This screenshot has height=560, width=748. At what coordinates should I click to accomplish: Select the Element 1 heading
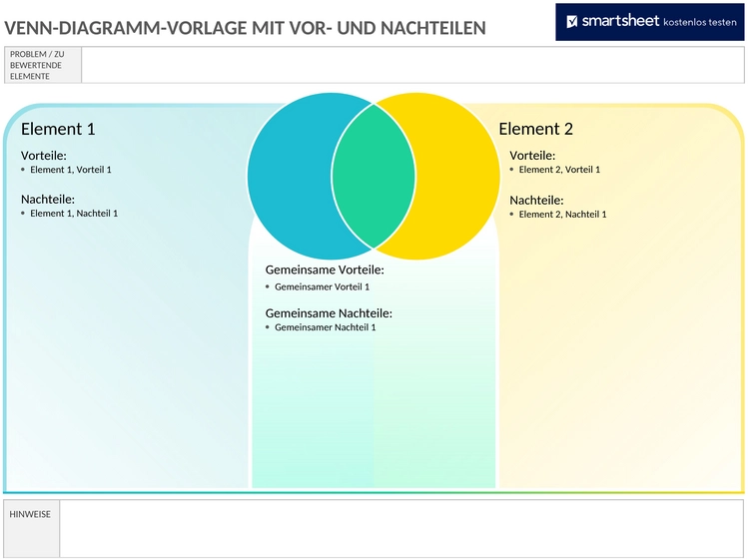pyautogui.click(x=58, y=129)
